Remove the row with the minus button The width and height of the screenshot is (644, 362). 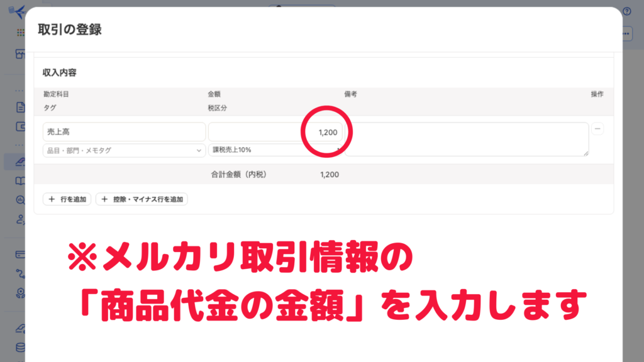coord(597,129)
